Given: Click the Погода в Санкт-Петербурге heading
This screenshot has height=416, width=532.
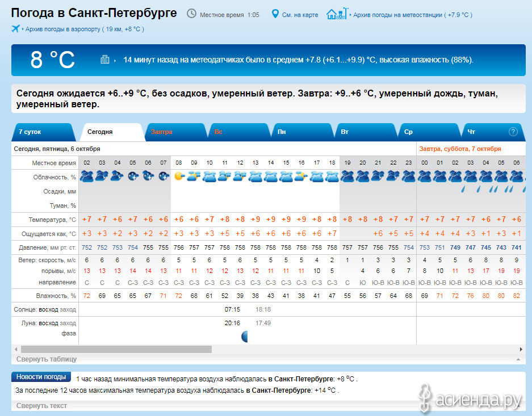Looking at the screenshot, I should 94,13.
